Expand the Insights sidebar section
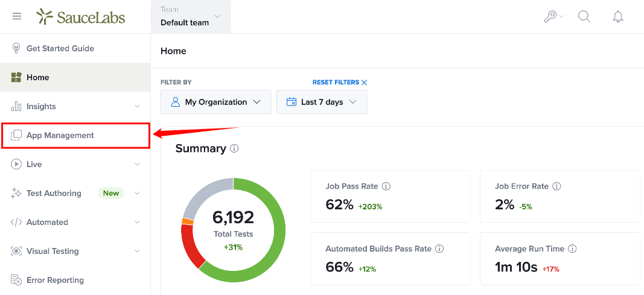The width and height of the screenshot is (644, 295). click(75, 106)
